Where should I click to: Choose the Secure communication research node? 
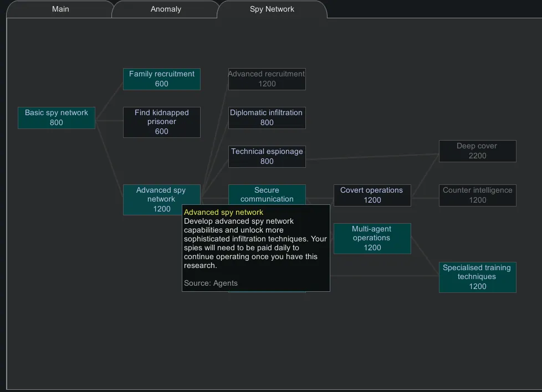pyautogui.click(x=267, y=194)
